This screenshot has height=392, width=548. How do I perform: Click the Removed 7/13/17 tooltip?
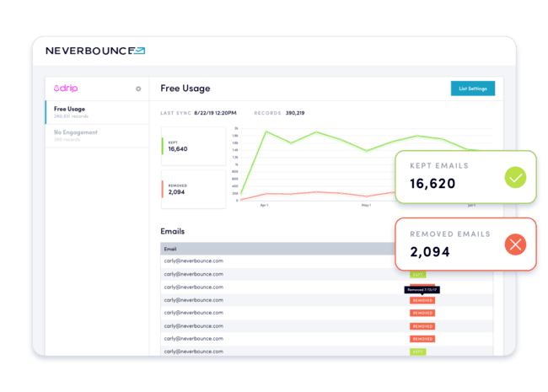(422, 289)
